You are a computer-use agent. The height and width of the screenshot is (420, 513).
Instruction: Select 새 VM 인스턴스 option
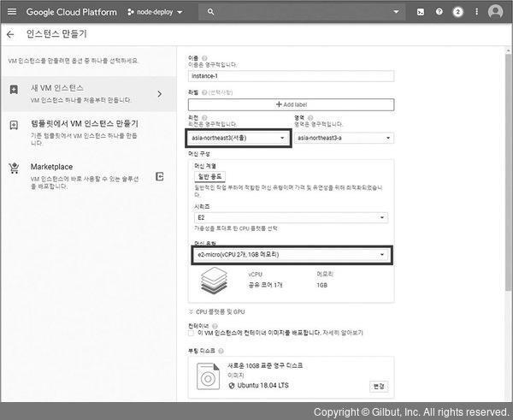(89, 94)
